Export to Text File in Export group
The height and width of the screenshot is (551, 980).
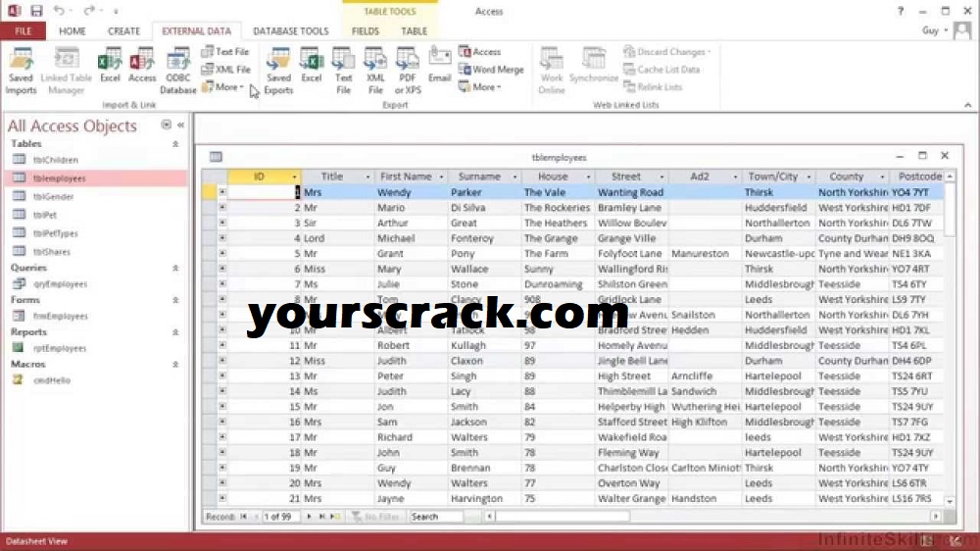coord(343,72)
